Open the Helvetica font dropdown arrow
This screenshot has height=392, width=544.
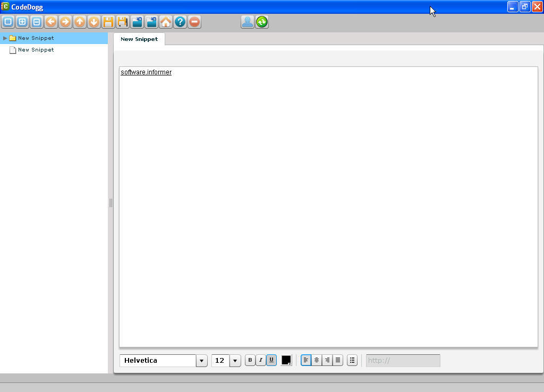tap(201, 361)
